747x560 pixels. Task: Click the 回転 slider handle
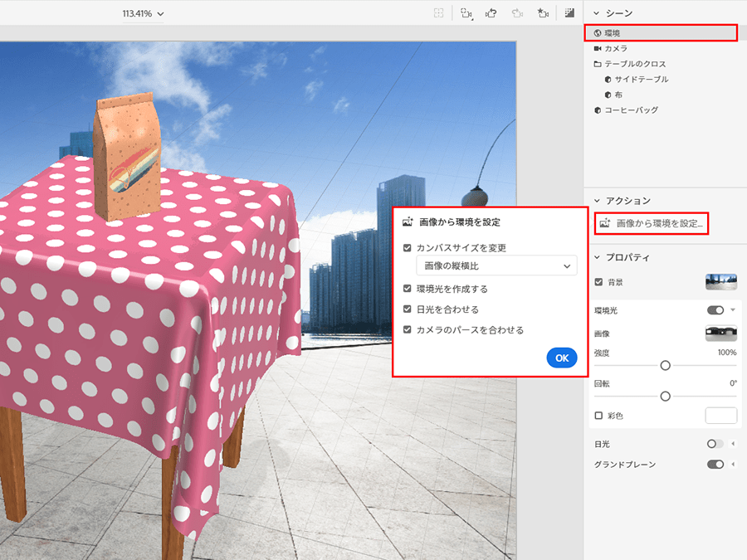pyautogui.click(x=665, y=397)
